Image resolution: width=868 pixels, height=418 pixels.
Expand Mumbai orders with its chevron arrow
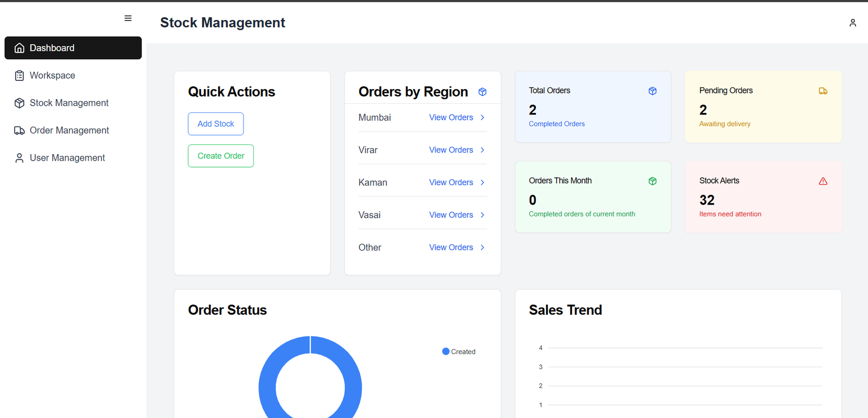tap(482, 117)
